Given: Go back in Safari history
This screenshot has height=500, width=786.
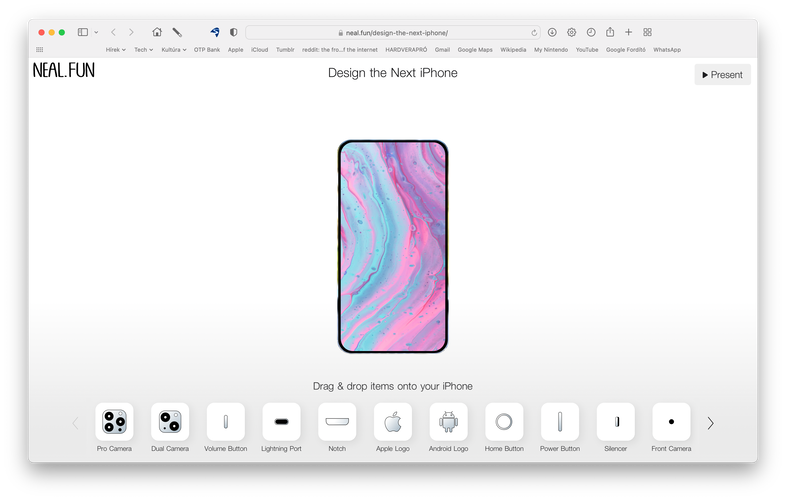Looking at the screenshot, I should click(114, 32).
